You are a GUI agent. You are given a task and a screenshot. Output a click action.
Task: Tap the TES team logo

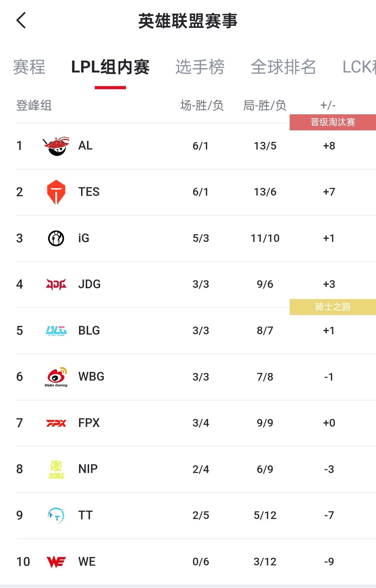(56, 192)
